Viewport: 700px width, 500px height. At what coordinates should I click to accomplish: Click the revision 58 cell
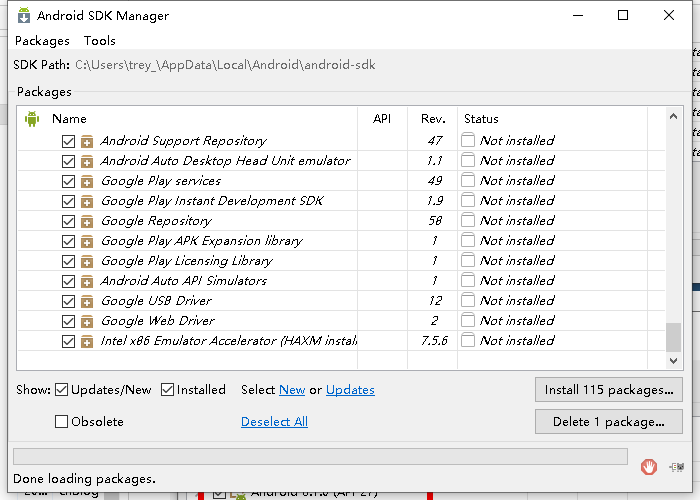435,221
